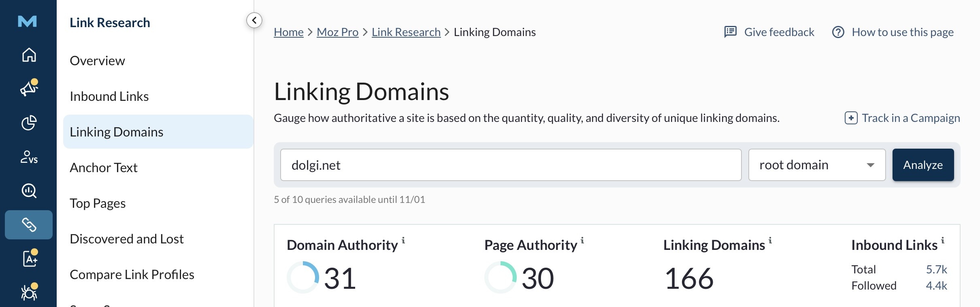
Task: Open the Home icon in sidebar
Action: point(29,55)
